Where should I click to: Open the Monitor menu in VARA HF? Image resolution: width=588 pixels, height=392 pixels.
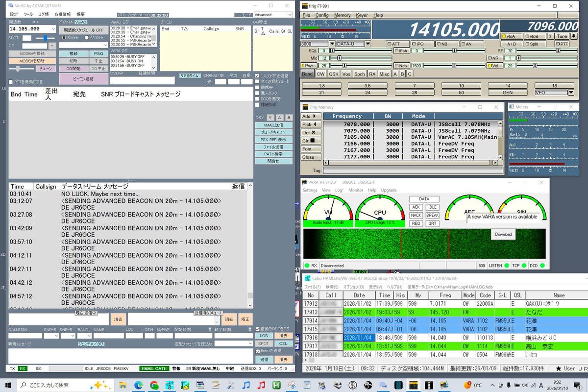point(356,190)
